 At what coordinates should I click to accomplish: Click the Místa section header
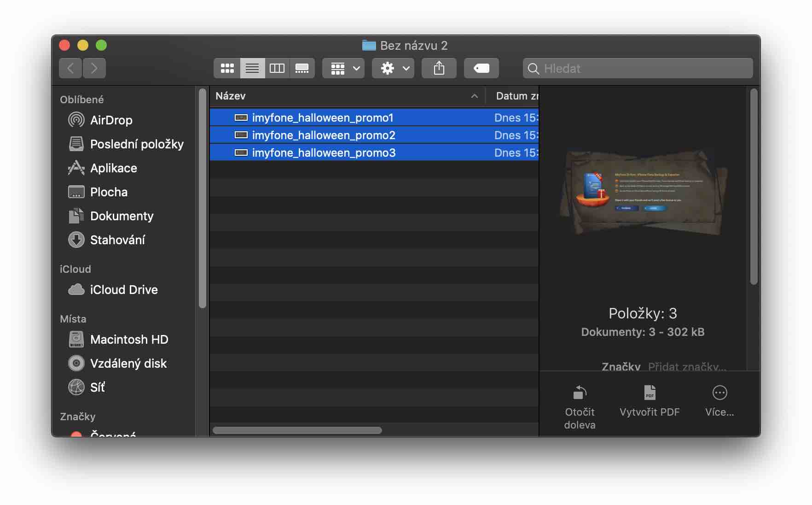click(x=73, y=319)
